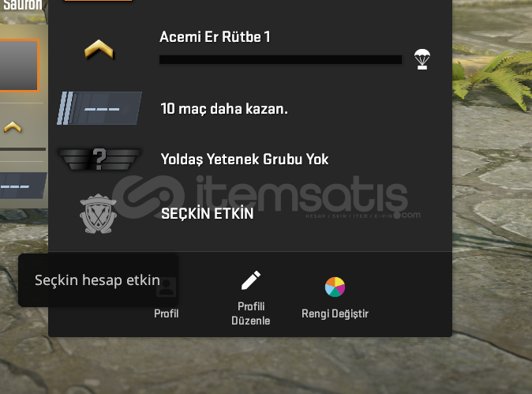Image resolution: width=532 pixels, height=394 pixels.
Task: Click the Rengi Değiştir button text
Action: [x=335, y=313]
